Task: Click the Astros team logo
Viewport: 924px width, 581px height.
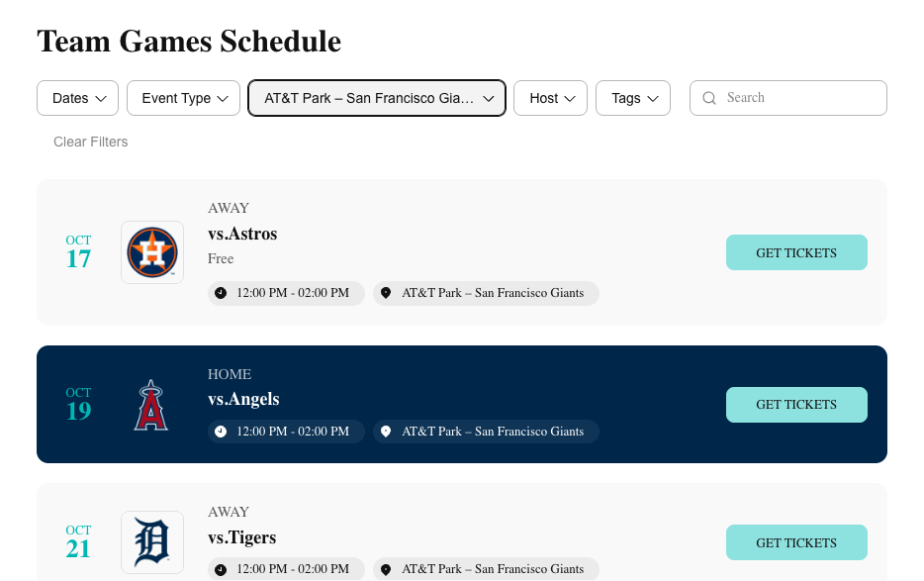Action: 152,252
